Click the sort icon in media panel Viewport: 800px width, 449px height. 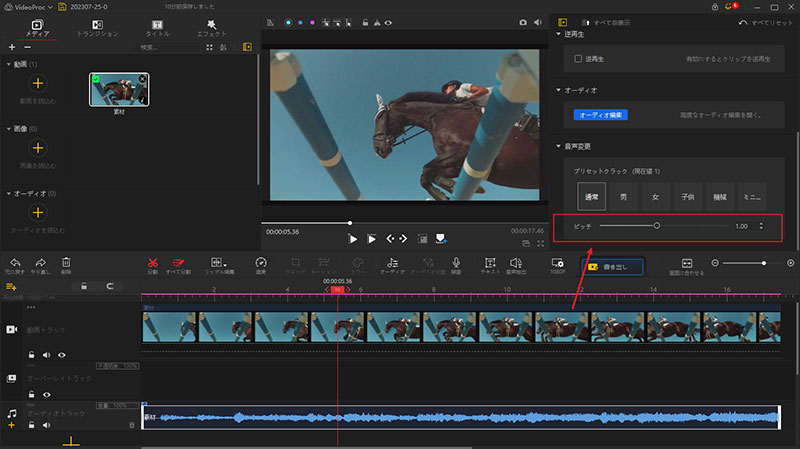223,47
